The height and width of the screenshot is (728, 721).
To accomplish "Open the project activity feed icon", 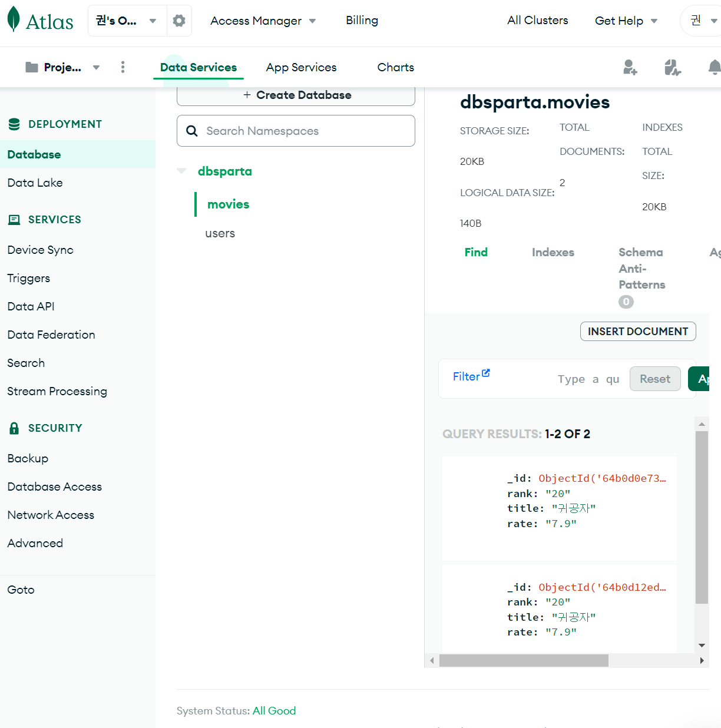I will [672, 67].
